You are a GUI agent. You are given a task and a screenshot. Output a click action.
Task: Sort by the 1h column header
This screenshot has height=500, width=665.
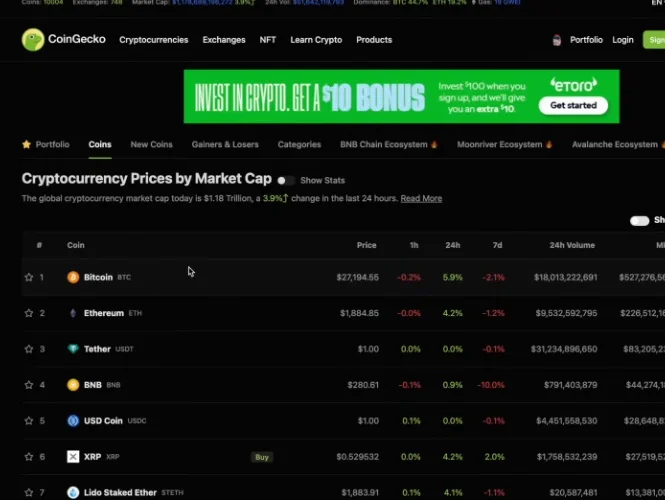pos(414,245)
